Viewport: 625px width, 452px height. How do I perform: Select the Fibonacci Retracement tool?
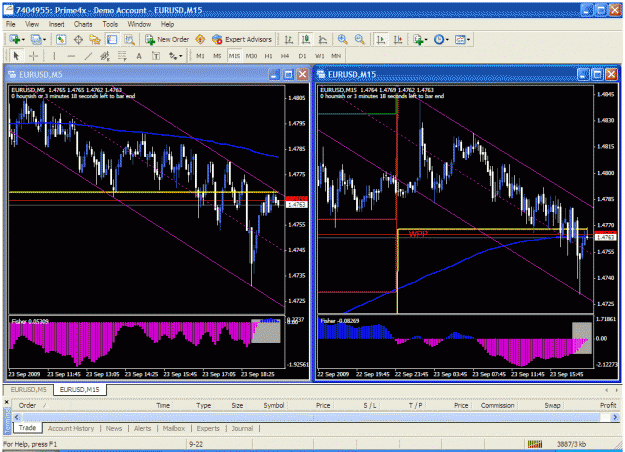click(x=122, y=56)
